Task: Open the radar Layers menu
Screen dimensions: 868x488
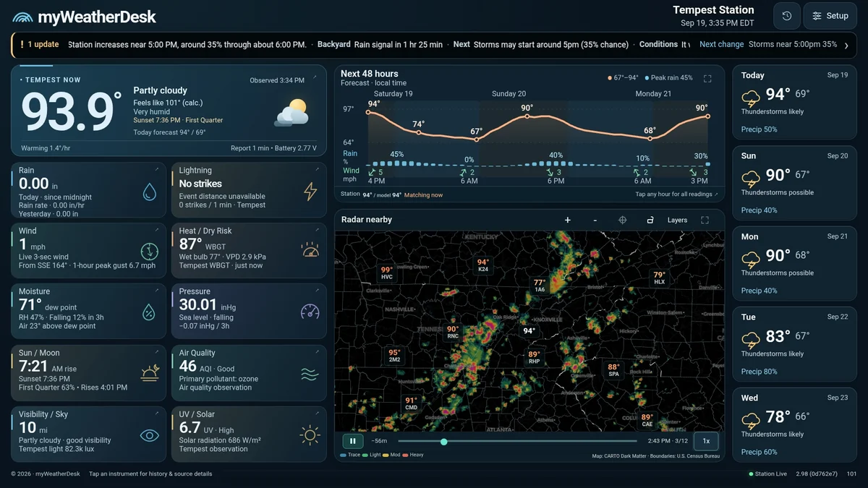Action: pyautogui.click(x=677, y=220)
